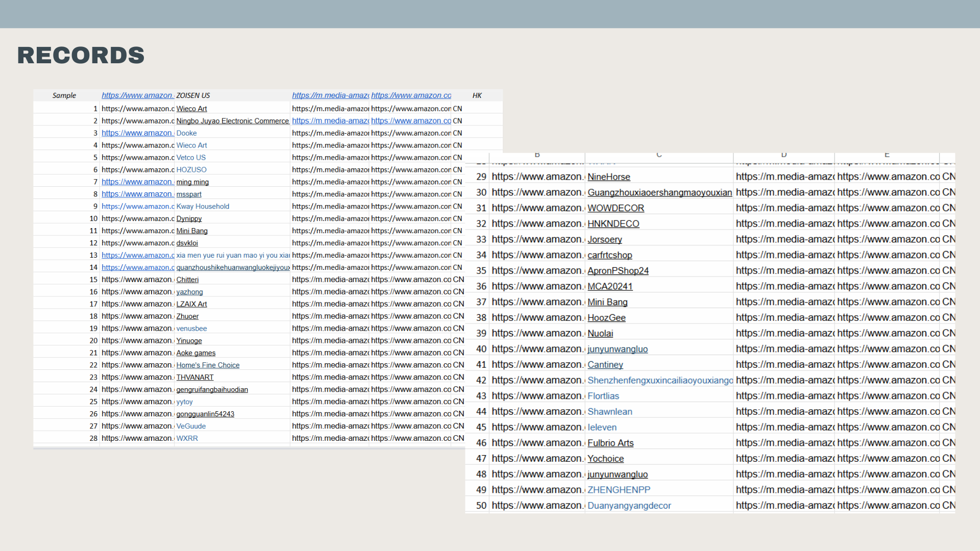Open the 'Shenzhenfengxuincailiaoyouxiango' seller link
Screen dimensions: 980x551
[x=660, y=381]
